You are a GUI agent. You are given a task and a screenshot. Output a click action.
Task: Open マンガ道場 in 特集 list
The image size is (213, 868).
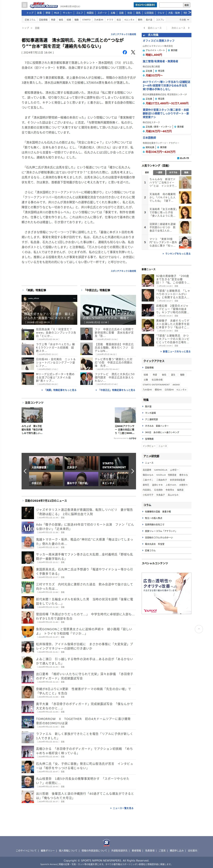pyautogui.click(x=150, y=413)
